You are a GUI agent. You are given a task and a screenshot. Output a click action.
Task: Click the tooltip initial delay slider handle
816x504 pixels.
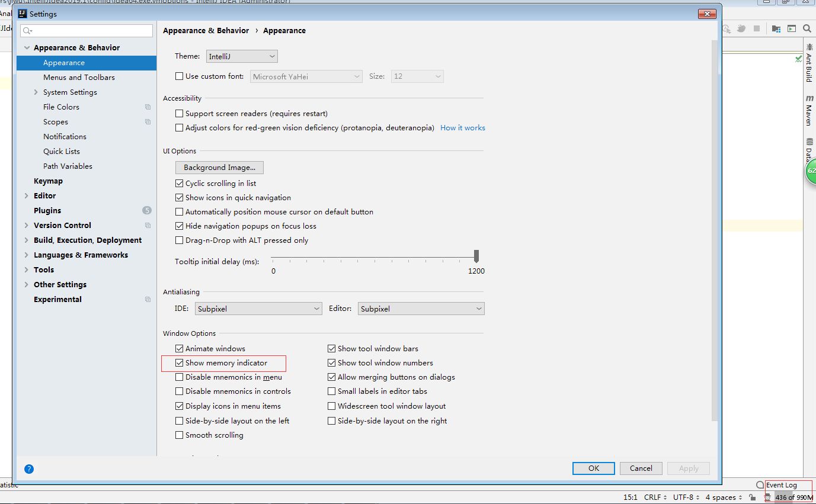tap(476, 256)
